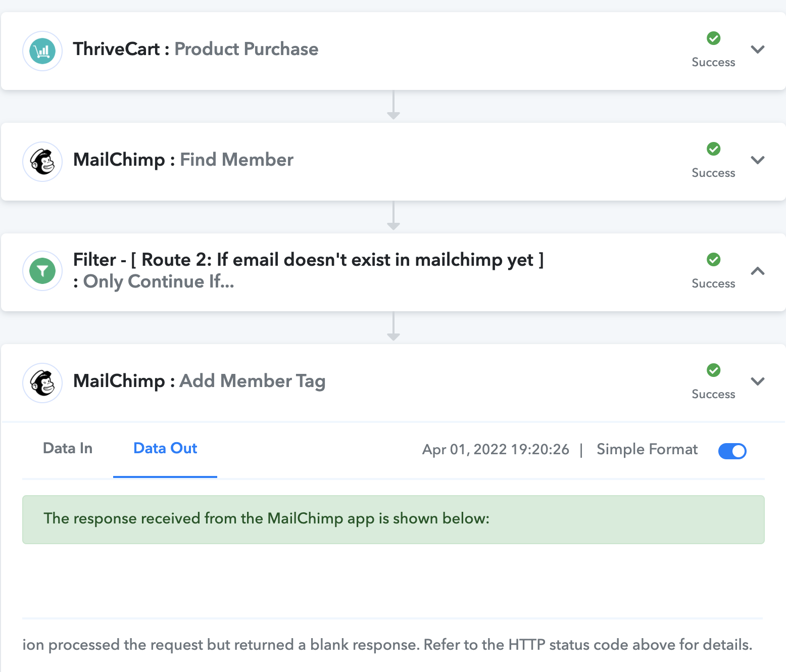786x672 pixels.
Task: Click the success checkmark for Add Member Tag
Action: tap(713, 370)
